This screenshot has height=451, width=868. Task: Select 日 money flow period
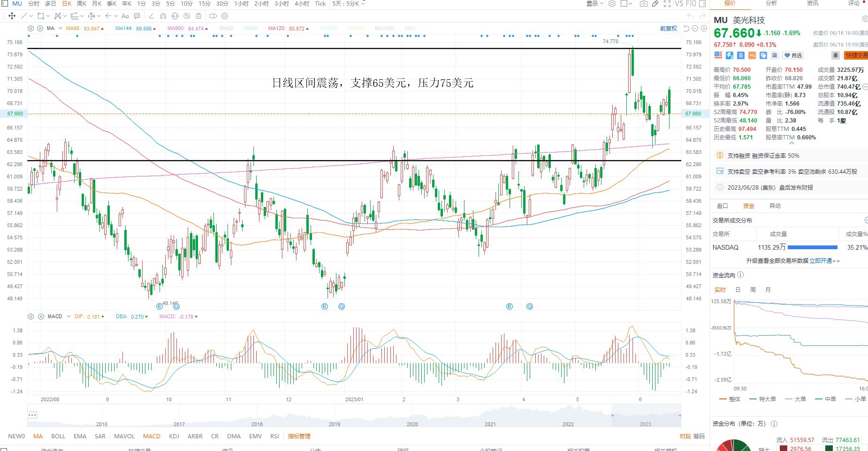pos(738,290)
